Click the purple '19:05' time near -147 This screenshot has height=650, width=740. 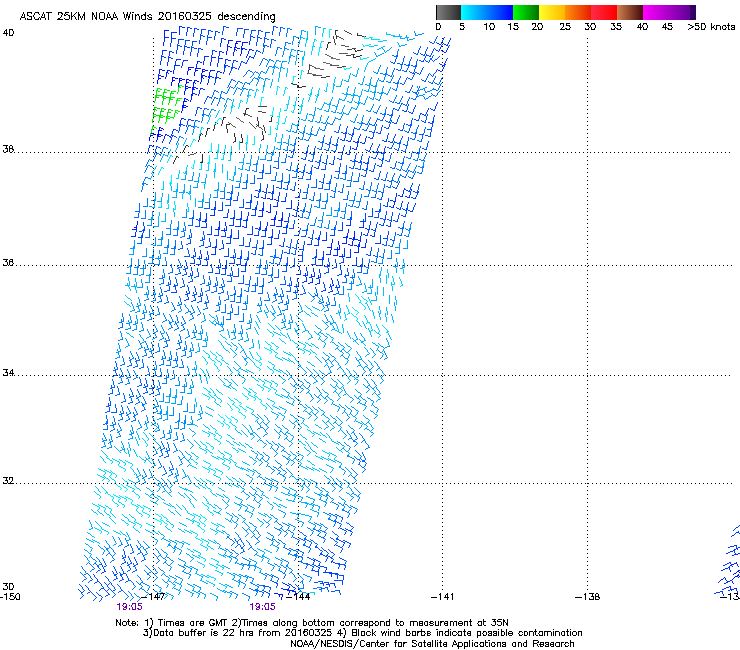click(x=129, y=607)
